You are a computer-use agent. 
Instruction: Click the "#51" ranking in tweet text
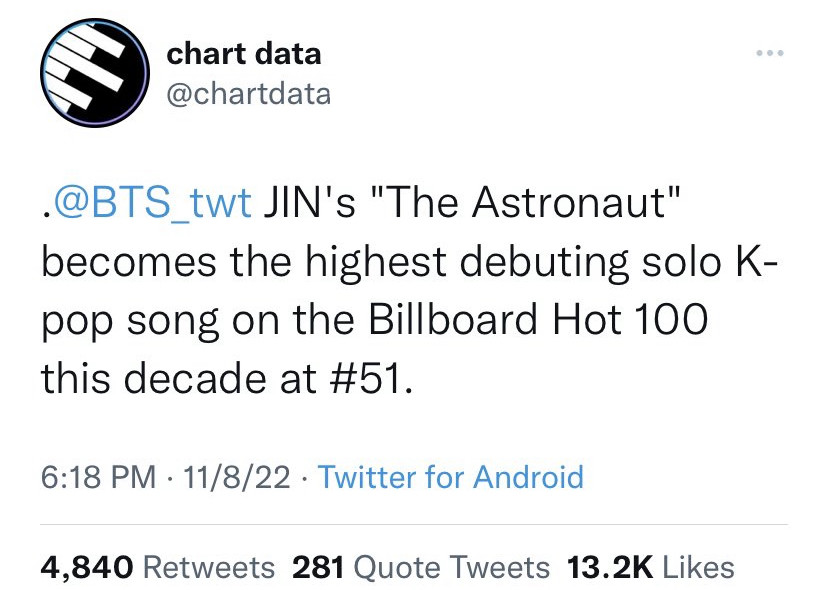click(365, 379)
